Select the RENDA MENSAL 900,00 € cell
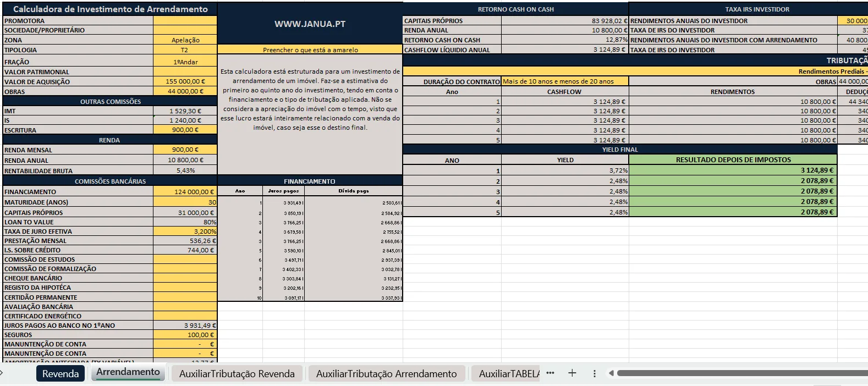 point(185,150)
